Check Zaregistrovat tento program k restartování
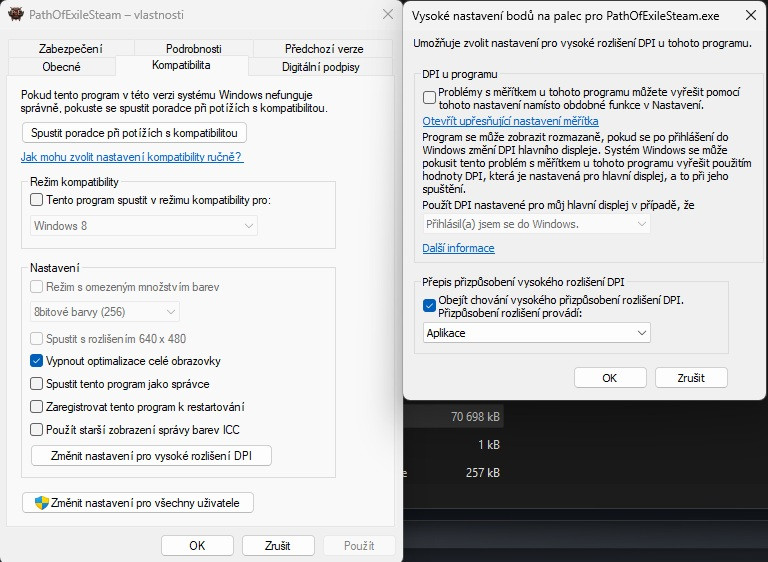The width and height of the screenshot is (768, 562). click(36, 407)
